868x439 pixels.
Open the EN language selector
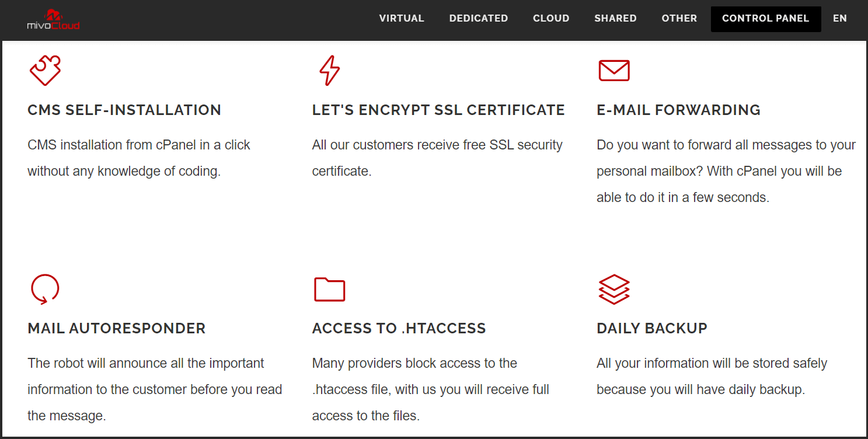pyautogui.click(x=840, y=19)
